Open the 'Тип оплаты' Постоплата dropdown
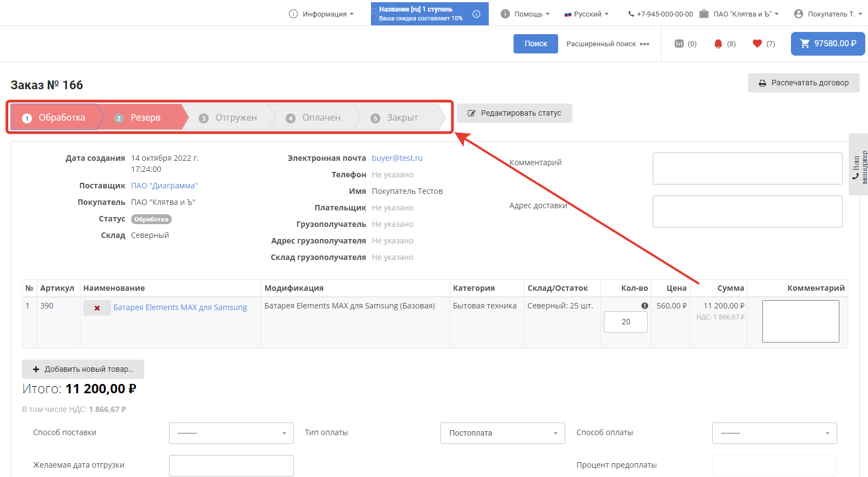This screenshot has height=477, width=868. pyautogui.click(x=503, y=433)
